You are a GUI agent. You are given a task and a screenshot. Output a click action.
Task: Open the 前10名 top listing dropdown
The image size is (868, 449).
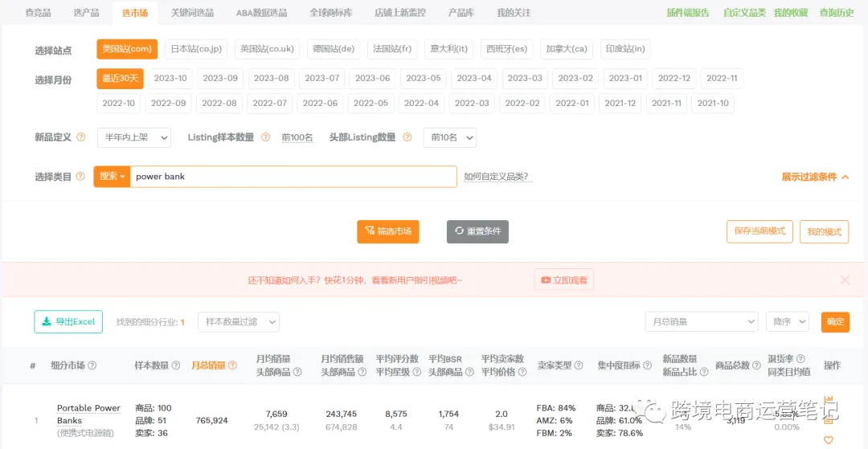tap(449, 137)
